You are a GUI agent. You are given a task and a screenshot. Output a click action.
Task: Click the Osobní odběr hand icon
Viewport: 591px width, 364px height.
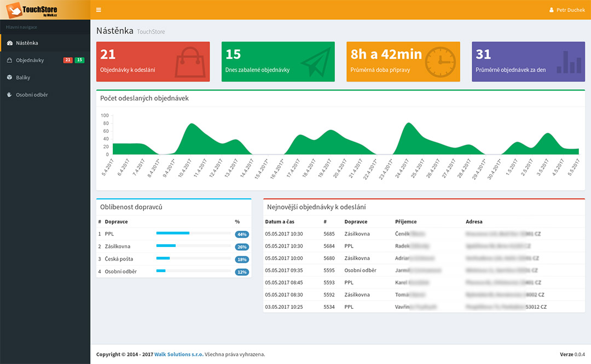pos(9,95)
